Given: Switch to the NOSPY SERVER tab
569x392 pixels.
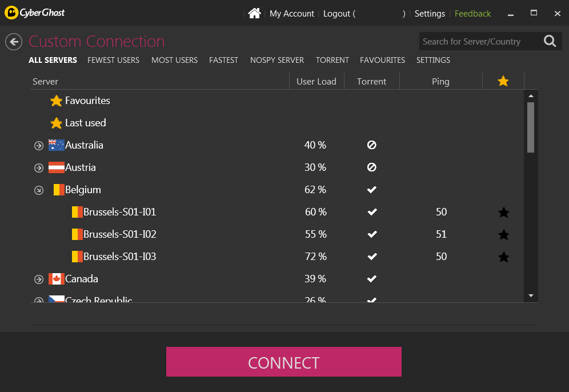Looking at the screenshot, I should click(x=277, y=60).
